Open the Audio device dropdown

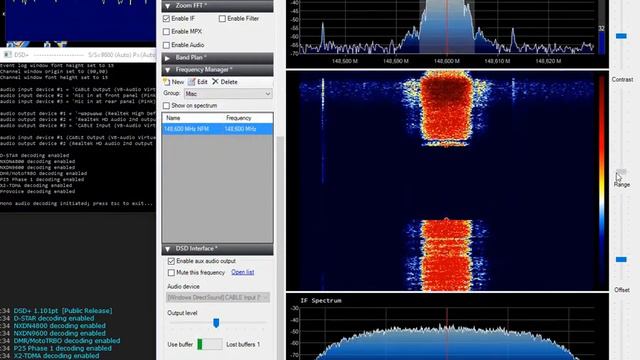(218, 298)
